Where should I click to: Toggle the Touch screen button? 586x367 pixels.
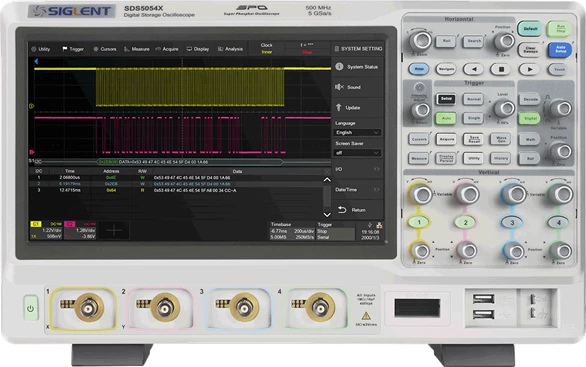559,69
